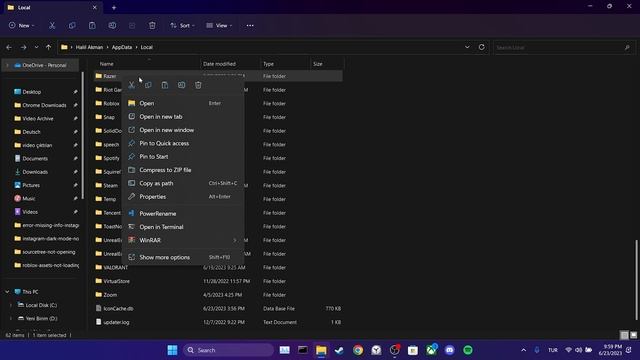The height and width of the screenshot is (360, 640).
Task: Select the VALORANT folder
Action: (x=116, y=267)
